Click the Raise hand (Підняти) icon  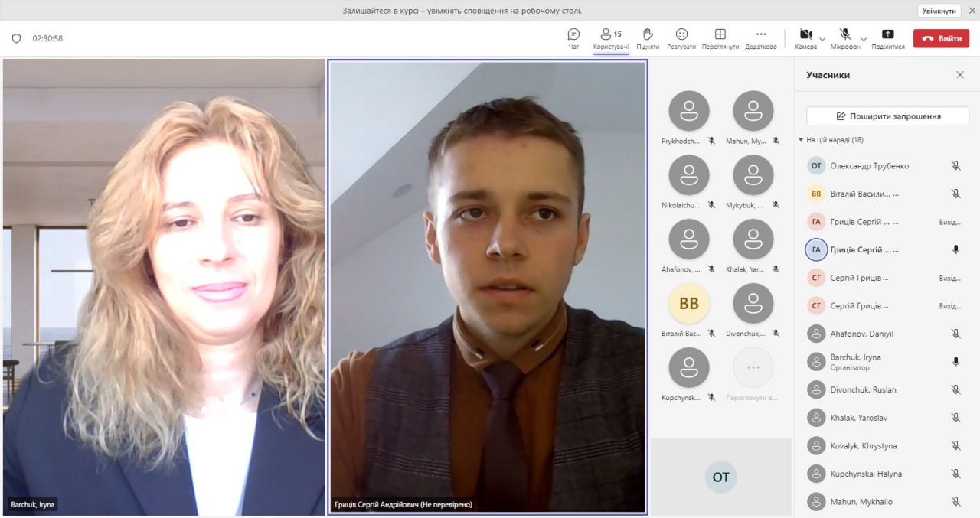point(647,38)
